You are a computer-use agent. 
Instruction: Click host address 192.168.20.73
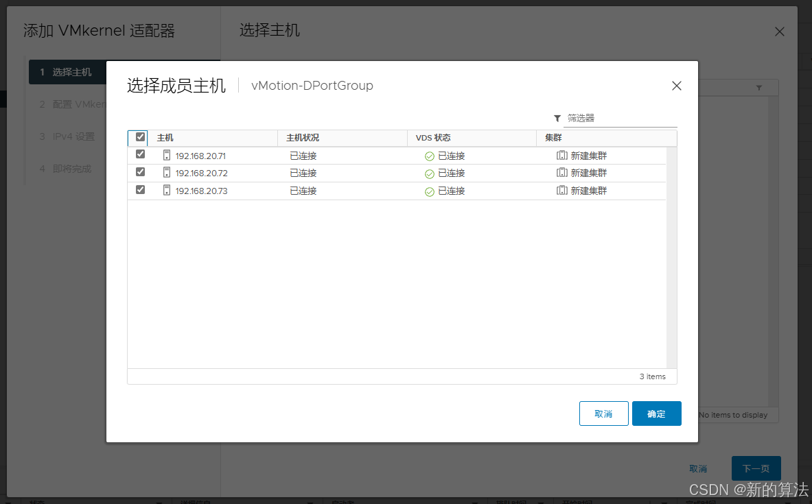201,191
